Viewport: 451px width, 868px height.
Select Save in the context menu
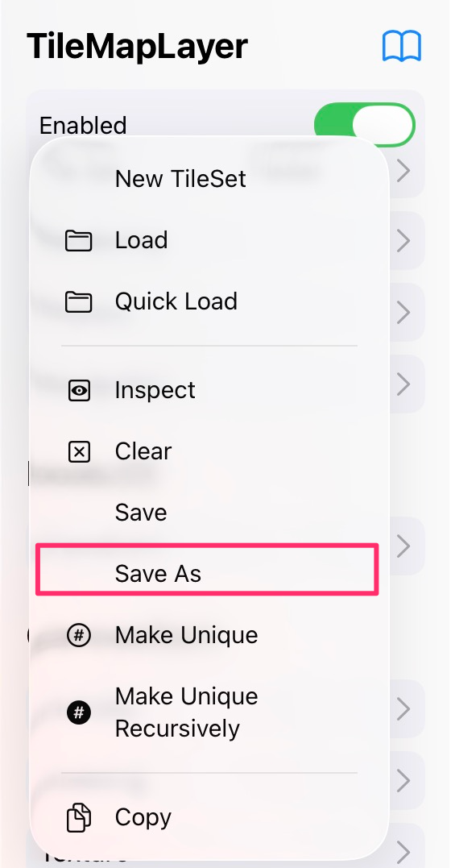(x=141, y=513)
